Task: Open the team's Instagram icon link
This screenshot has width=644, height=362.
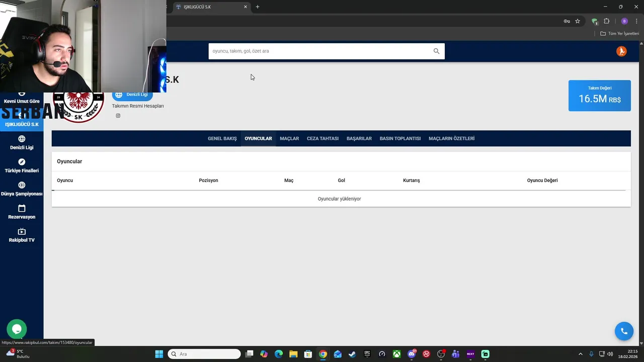Action: coord(118,116)
